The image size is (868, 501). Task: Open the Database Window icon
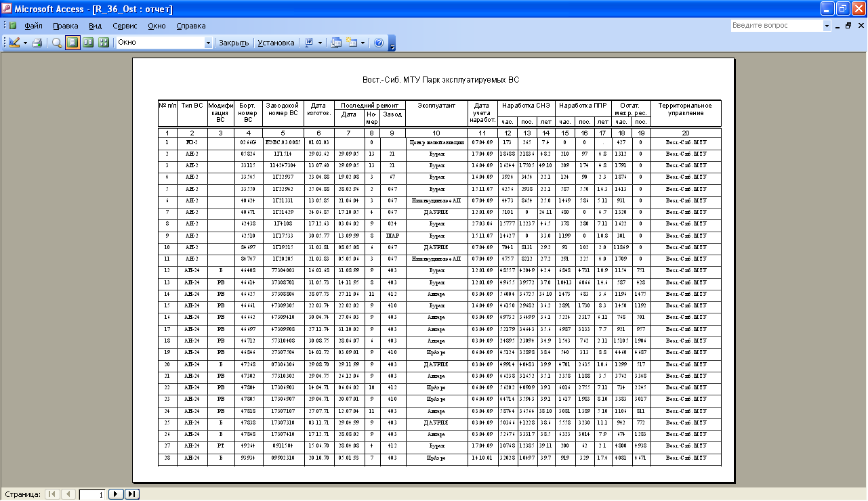[336, 43]
